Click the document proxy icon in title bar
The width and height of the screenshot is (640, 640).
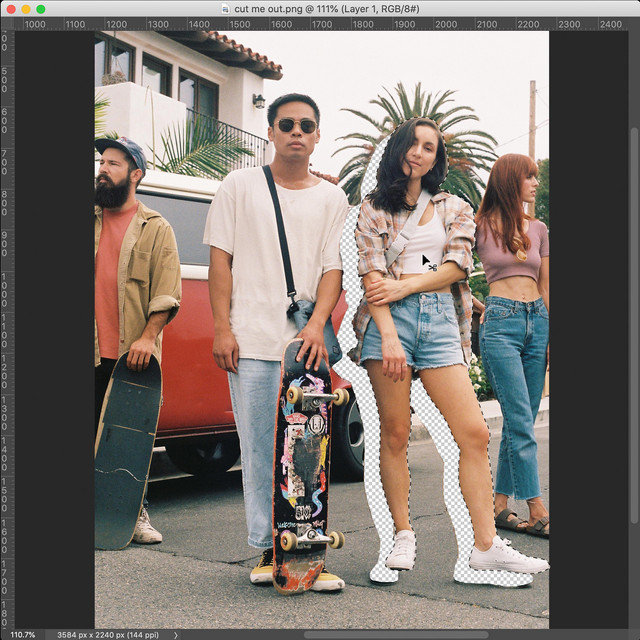coord(227,9)
